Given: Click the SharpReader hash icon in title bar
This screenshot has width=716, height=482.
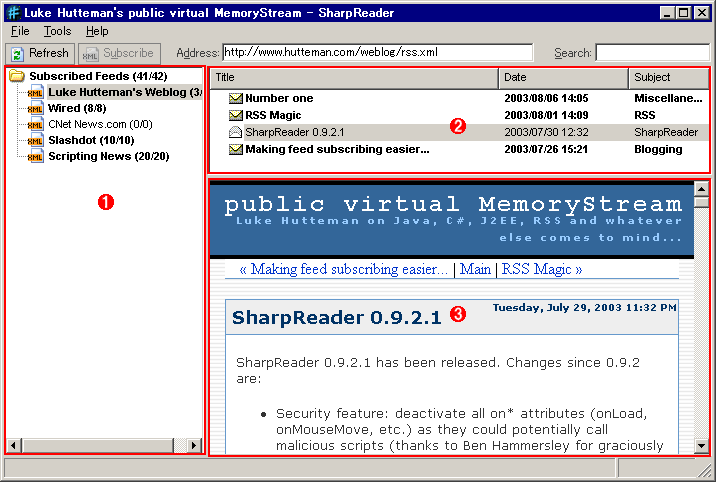Looking at the screenshot, I should pos(14,13).
